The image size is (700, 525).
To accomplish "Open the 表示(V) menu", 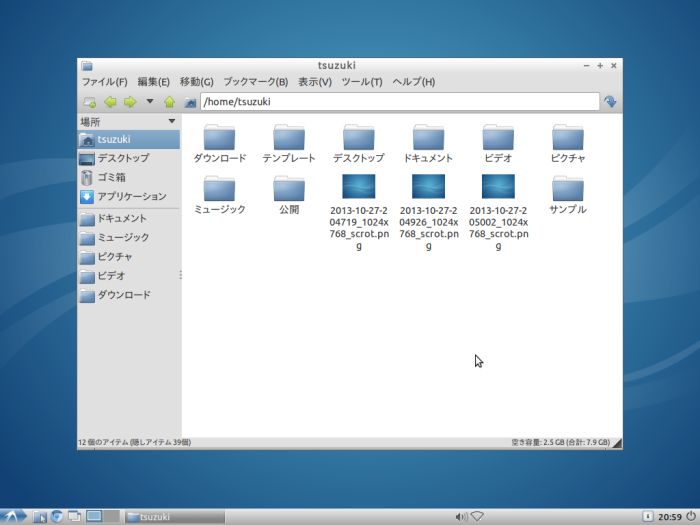I will pyautogui.click(x=315, y=82).
